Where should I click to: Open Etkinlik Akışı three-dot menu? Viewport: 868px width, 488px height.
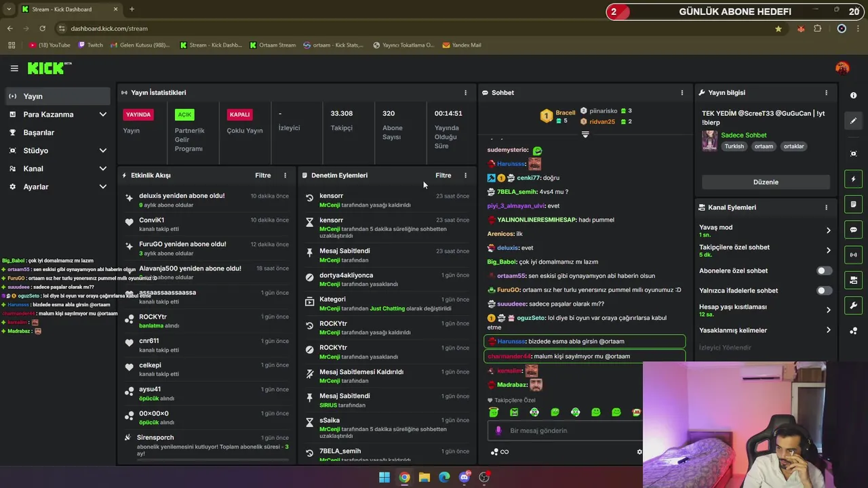point(285,175)
